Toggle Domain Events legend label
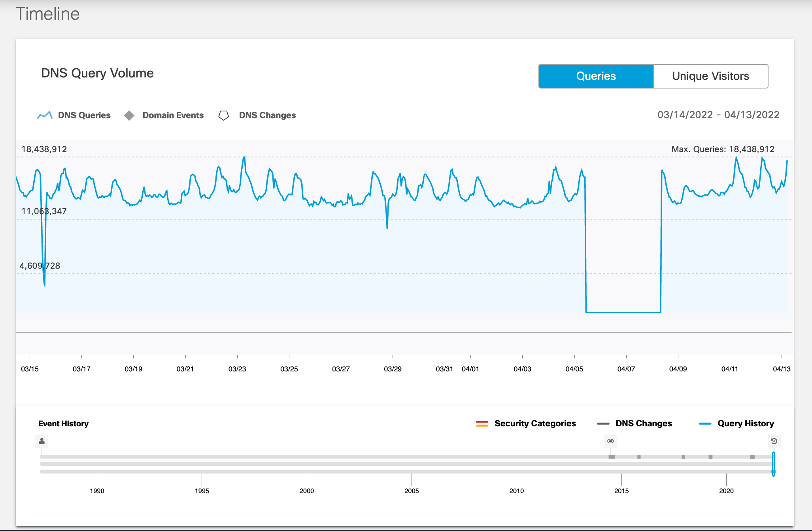 pyautogui.click(x=173, y=115)
